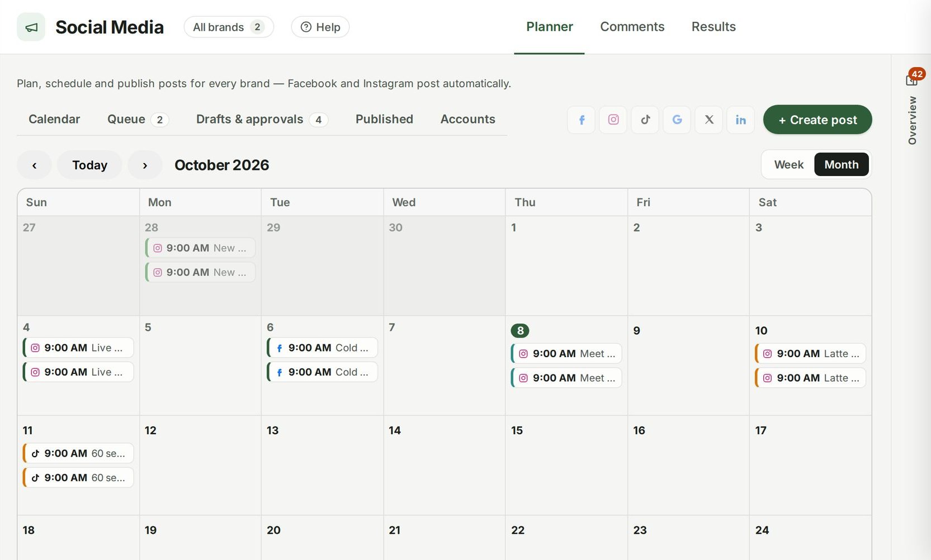Switch to the Results tab
Image resolution: width=931 pixels, height=560 pixels.
[x=713, y=27]
